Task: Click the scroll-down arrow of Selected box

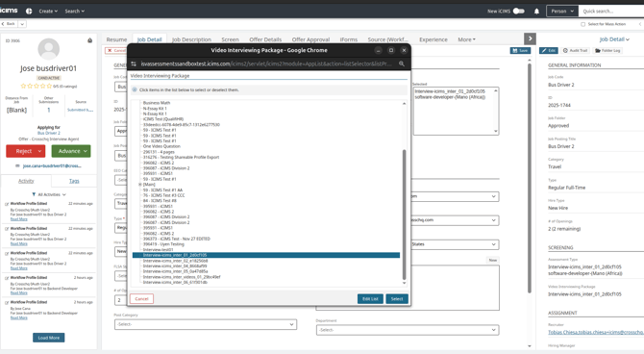Action: [x=496, y=131]
